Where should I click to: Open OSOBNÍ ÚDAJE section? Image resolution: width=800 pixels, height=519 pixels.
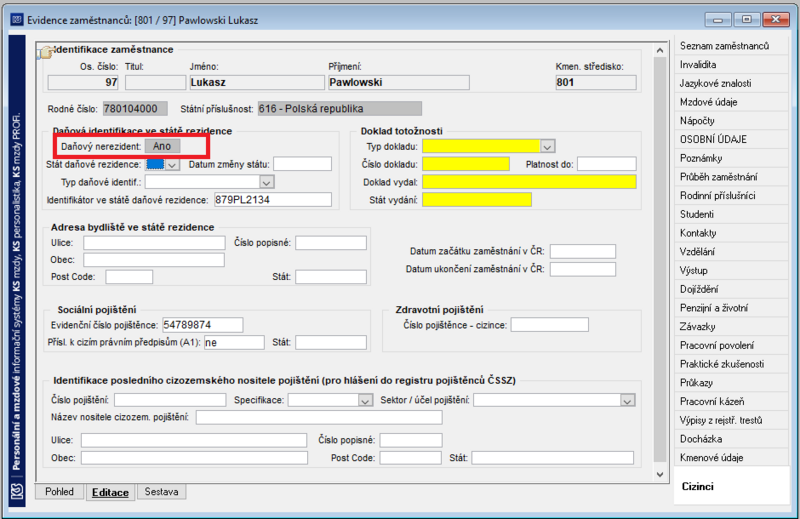731,139
